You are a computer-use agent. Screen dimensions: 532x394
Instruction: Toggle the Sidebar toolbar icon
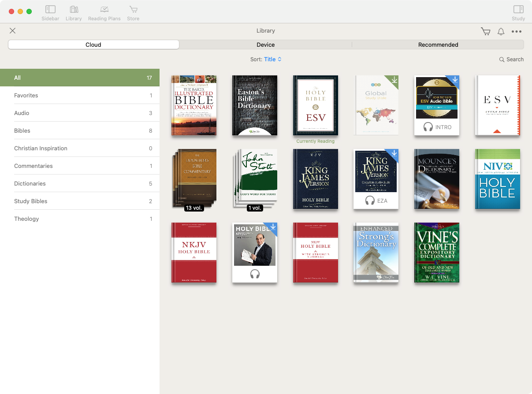50,9
